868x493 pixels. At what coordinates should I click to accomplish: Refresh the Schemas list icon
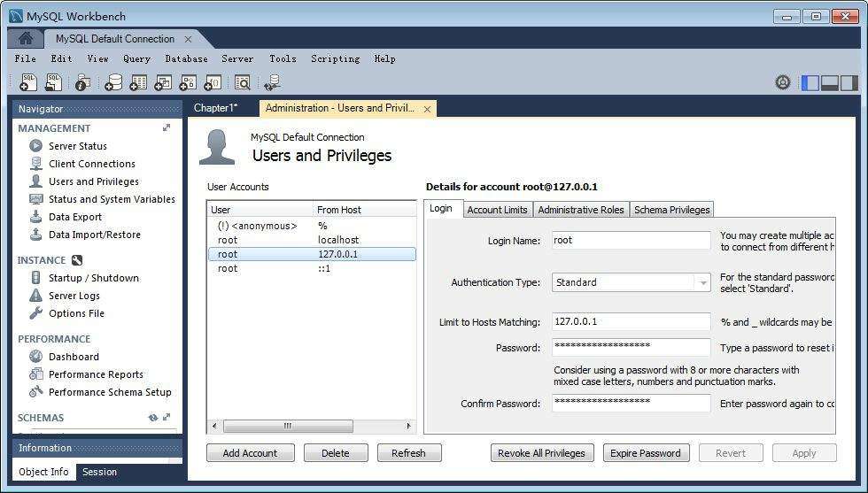coord(152,418)
